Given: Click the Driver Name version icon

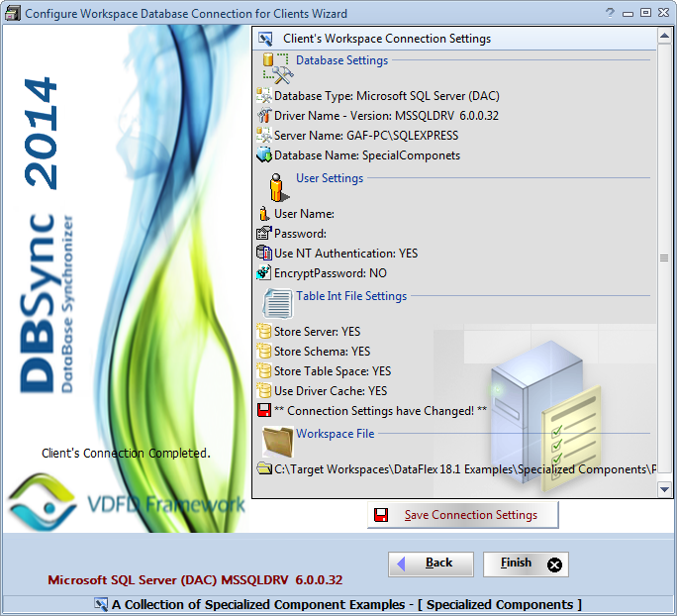Looking at the screenshot, I should (x=263, y=116).
